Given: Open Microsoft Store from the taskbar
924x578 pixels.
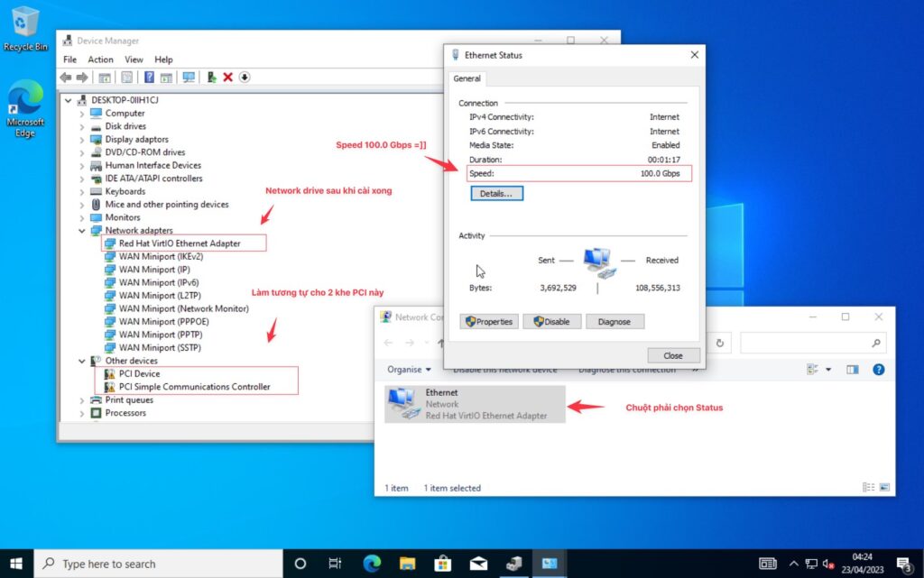Looking at the screenshot, I should coord(442,564).
